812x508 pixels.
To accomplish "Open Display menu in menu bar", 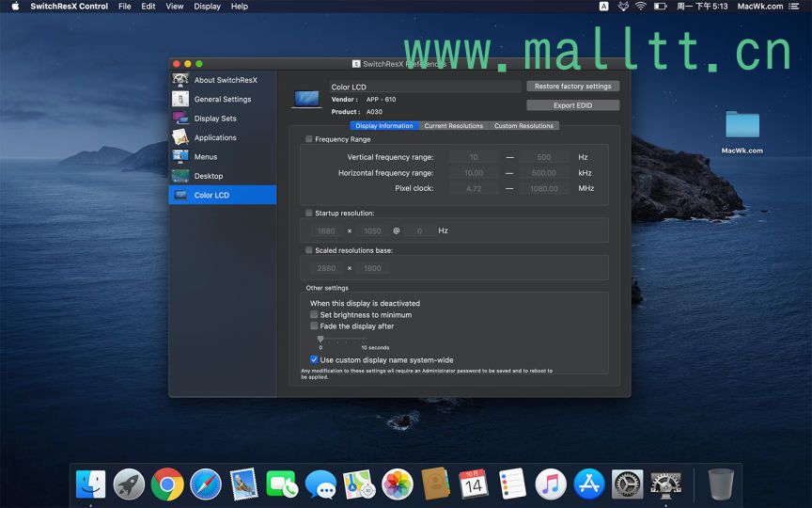I will point(207,7).
